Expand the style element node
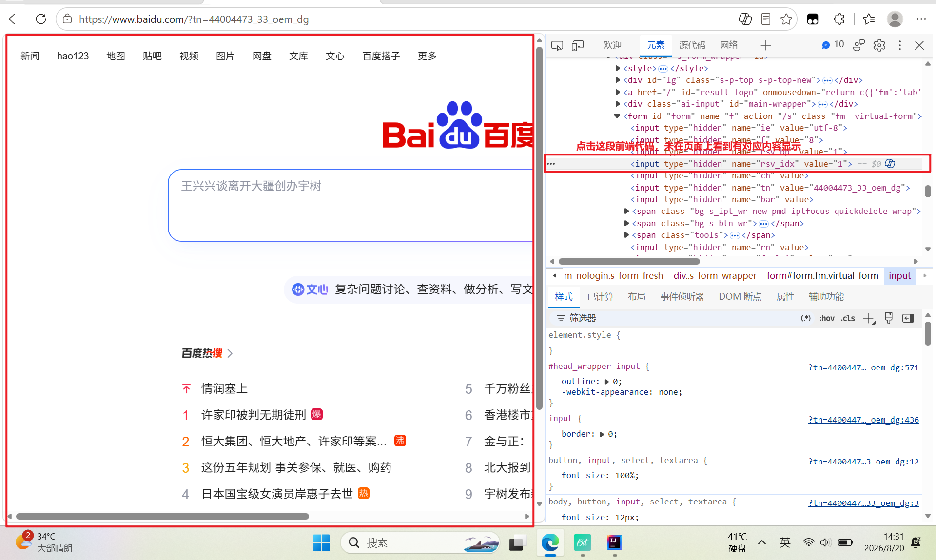Viewport: 936px width, 560px height. [x=618, y=68]
